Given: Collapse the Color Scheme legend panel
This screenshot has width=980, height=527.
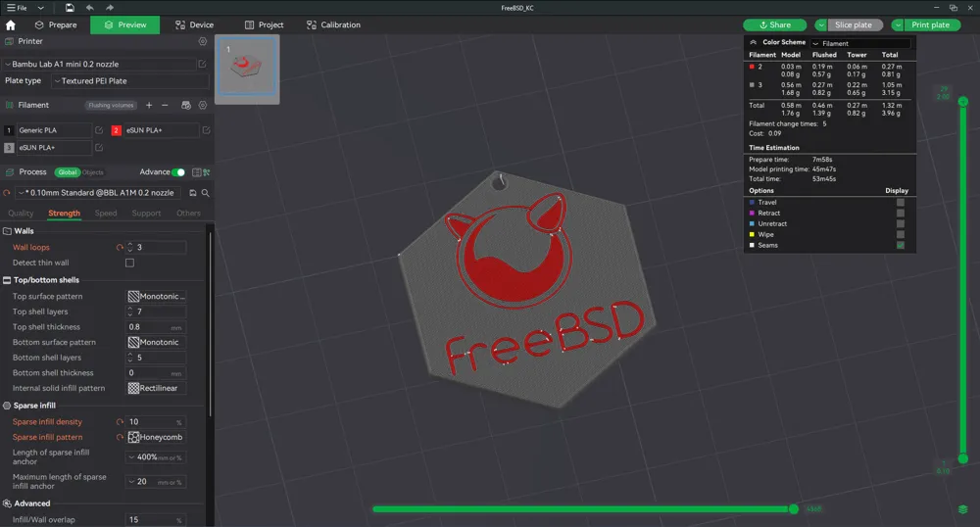Looking at the screenshot, I should (753, 42).
